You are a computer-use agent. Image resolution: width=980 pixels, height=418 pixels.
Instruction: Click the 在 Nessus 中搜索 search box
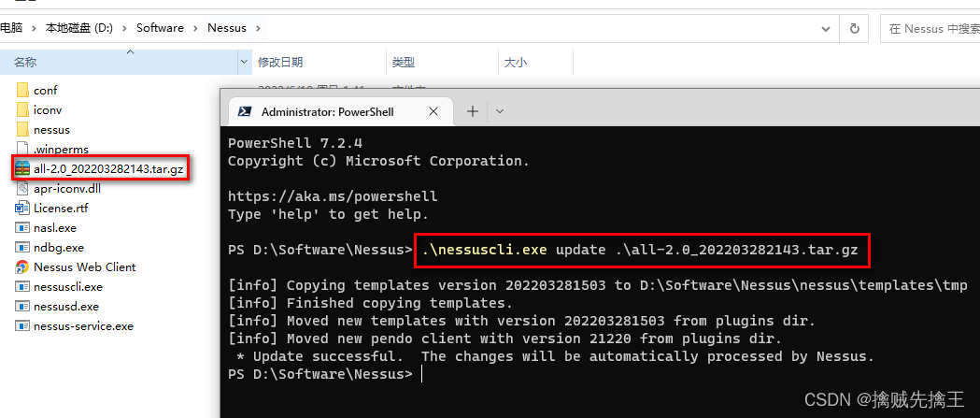pyautogui.click(x=930, y=28)
